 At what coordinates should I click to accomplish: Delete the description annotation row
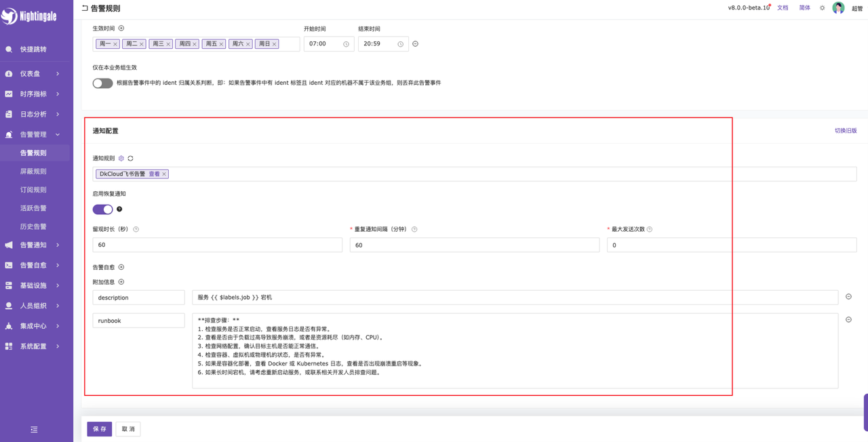(x=848, y=297)
